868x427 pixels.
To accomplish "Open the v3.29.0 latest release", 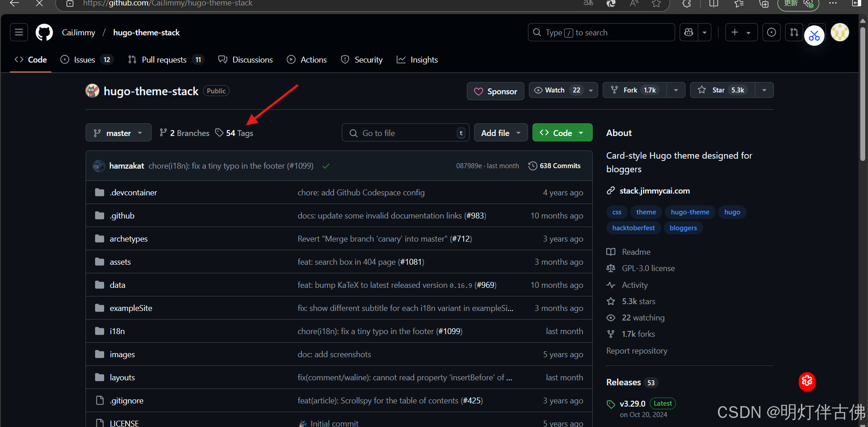I will pyautogui.click(x=632, y=403).
